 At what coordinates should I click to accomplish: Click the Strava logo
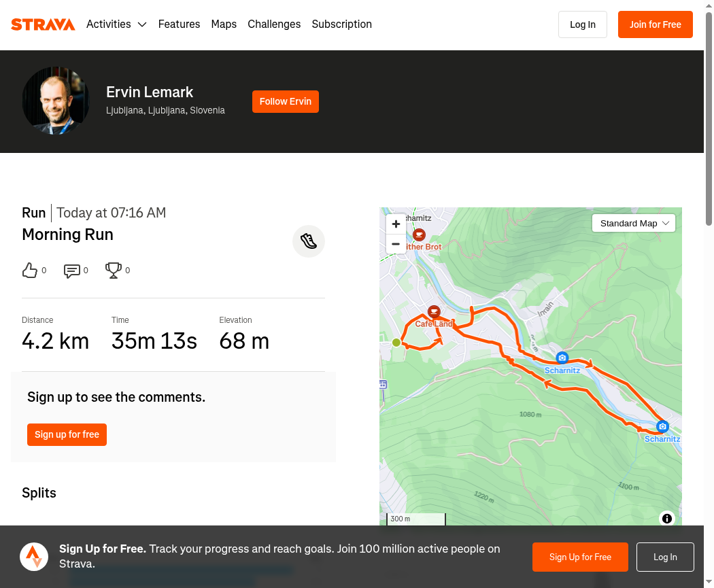pyautogui.click(x=44, y=24)
